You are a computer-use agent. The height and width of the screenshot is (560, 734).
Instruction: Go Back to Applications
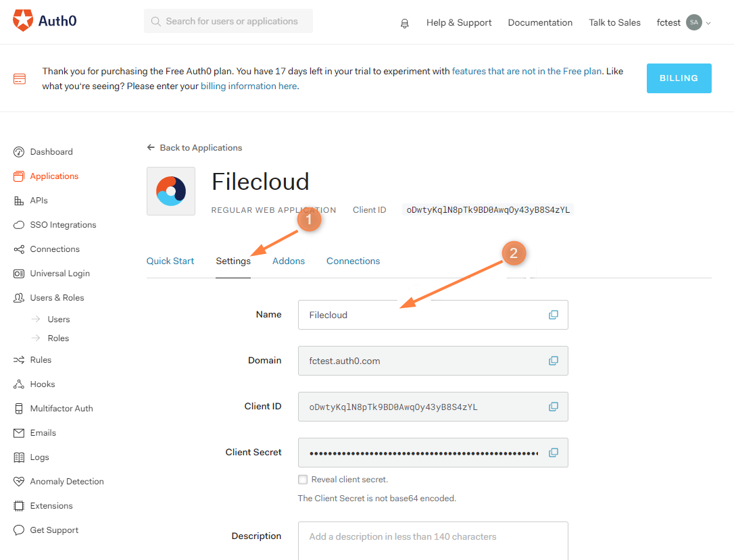click(x=194, y=147)
